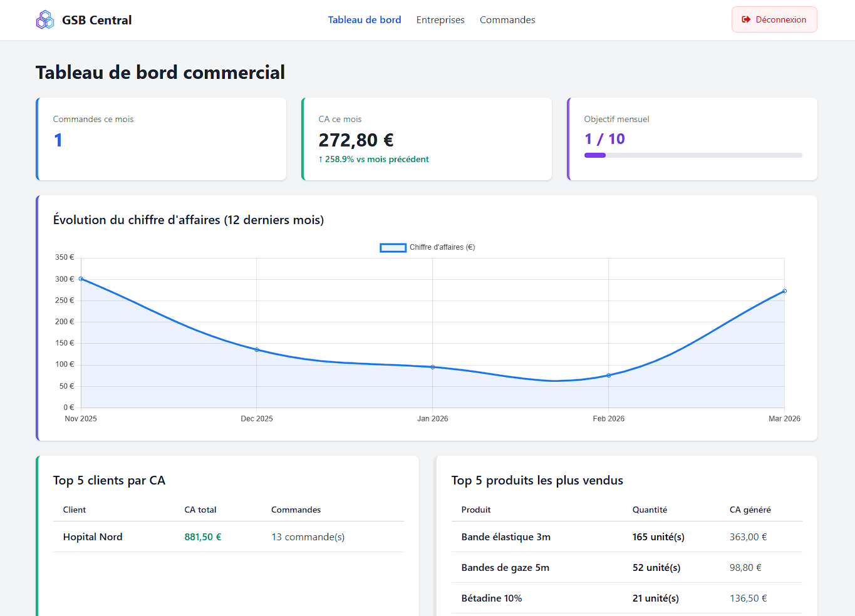The image size is (855, 616).
Task: Click the CA ce mois card
Action: click(427, 139)
